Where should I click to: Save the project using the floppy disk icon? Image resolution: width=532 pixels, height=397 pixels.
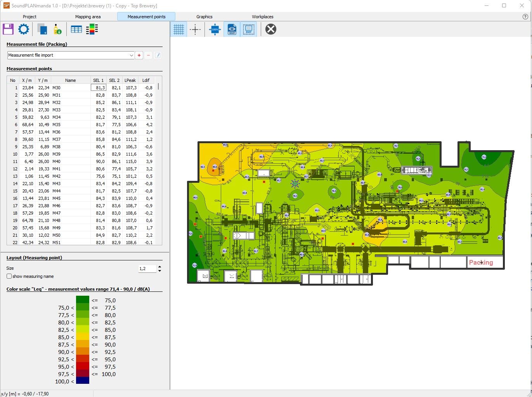(8, 29)
